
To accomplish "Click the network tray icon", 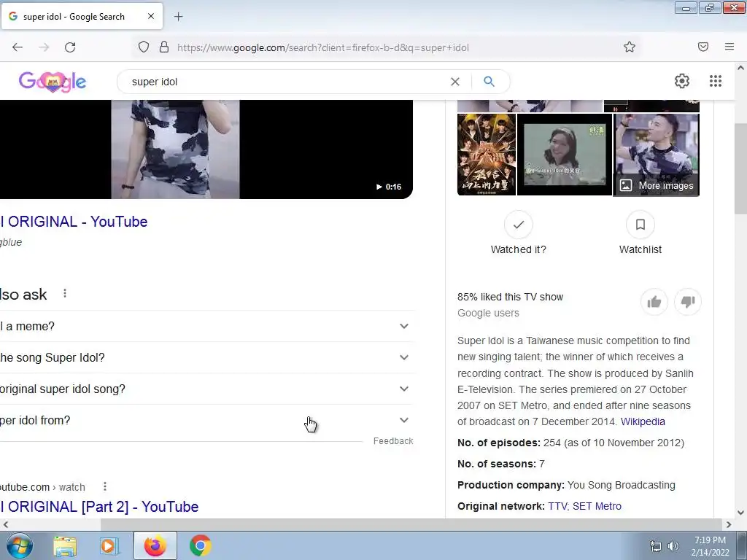I will (x=656, y=546).
